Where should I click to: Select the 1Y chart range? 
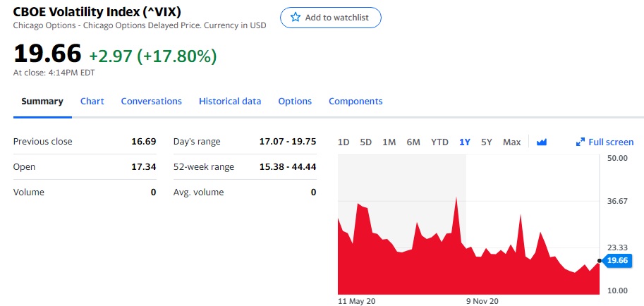[x=465, y=142]
